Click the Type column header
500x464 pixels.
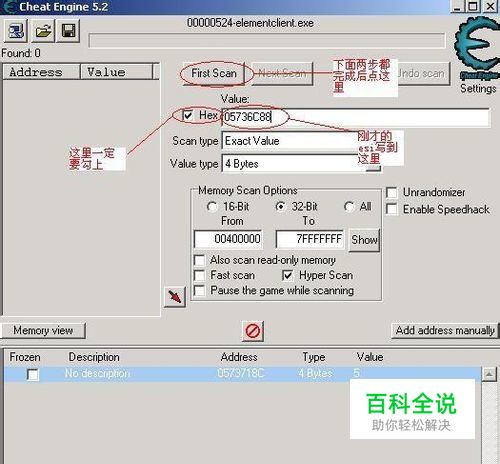314,357
